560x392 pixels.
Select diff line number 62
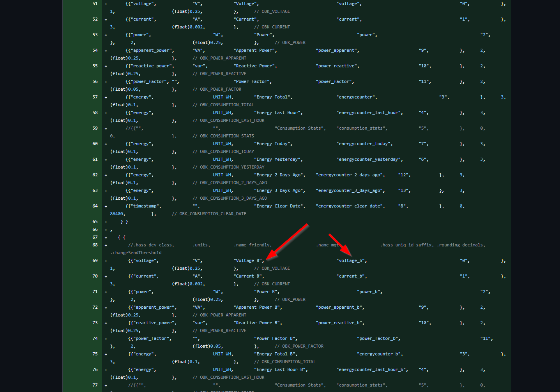coord(95,175)
